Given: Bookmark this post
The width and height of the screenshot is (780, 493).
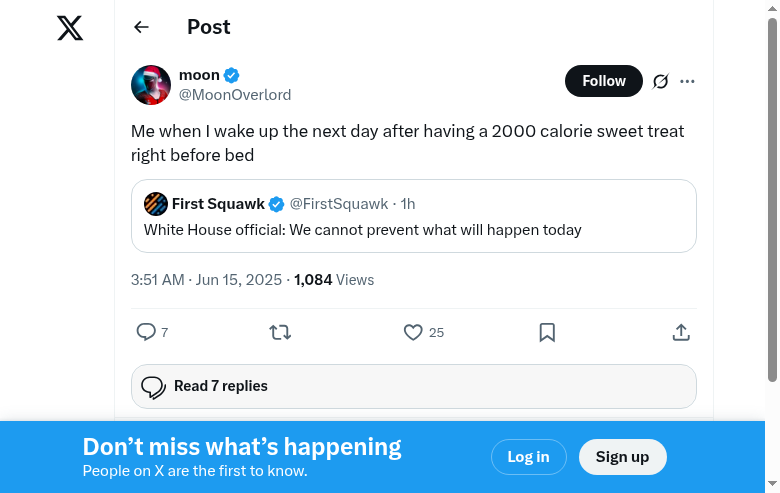Looking at the screenshot, I should tap(547, 332).
